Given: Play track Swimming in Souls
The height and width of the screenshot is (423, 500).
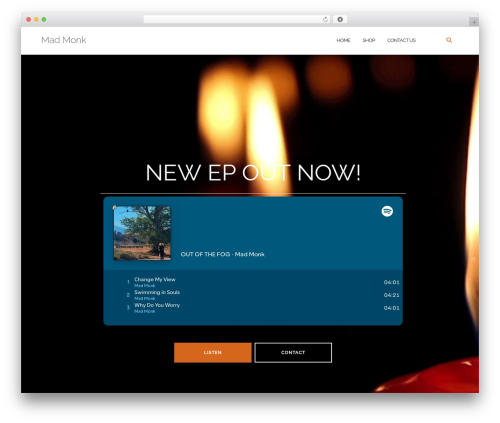Looking at the screenshot, I should [x=157, y=292].
